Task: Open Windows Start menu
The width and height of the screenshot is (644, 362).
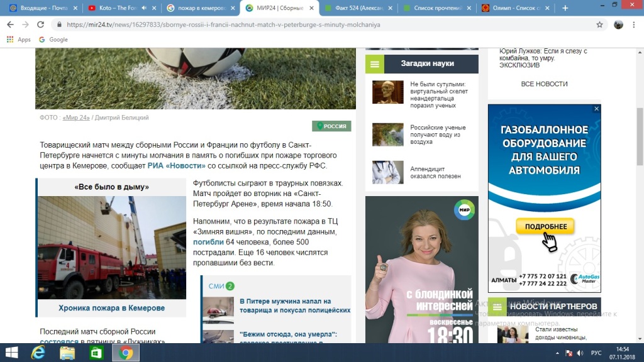Action: 11,353
